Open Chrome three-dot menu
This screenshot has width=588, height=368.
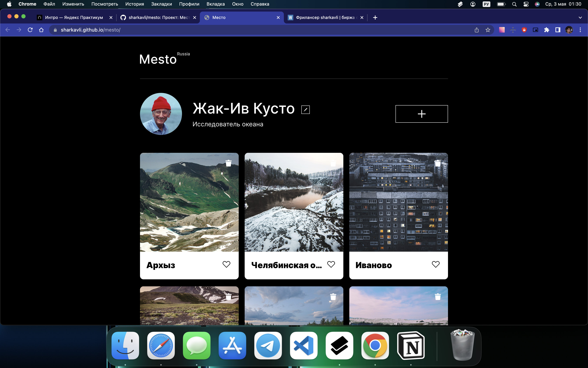[x=580, y=30]
